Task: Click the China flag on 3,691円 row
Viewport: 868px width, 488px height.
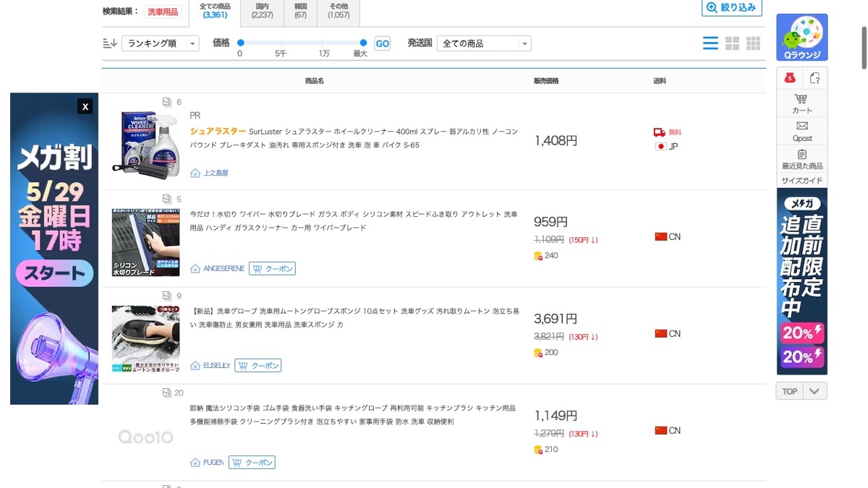Action: (660, 333)
